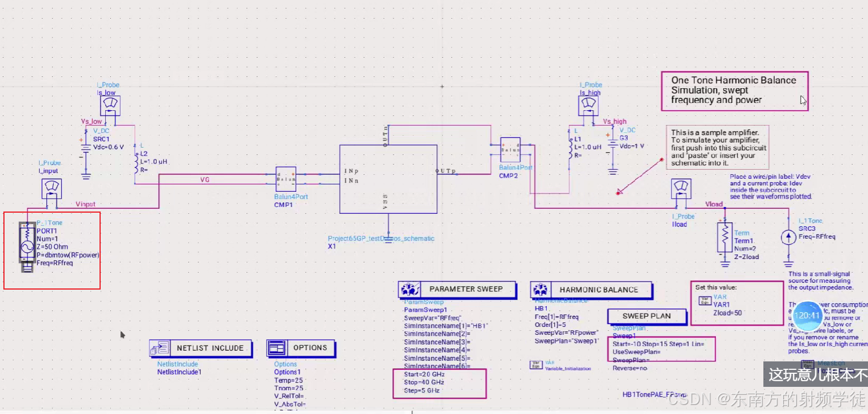Click the Harmonic Balance gear icon
Image resolution: width=868 pixels, height=414 pixels.
click(541, 290)
